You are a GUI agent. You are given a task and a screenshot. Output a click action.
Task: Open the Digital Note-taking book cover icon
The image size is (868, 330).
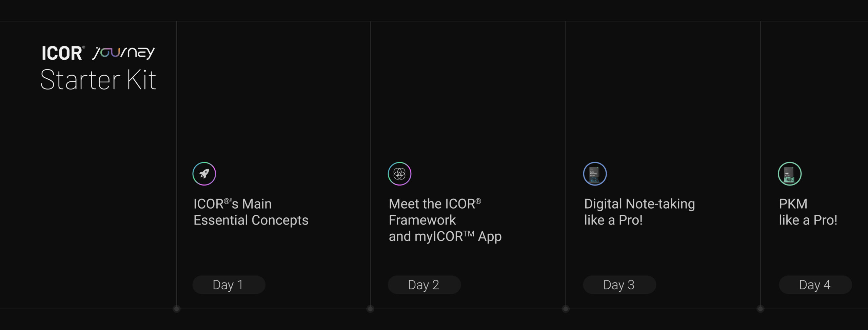coord(595,174)
